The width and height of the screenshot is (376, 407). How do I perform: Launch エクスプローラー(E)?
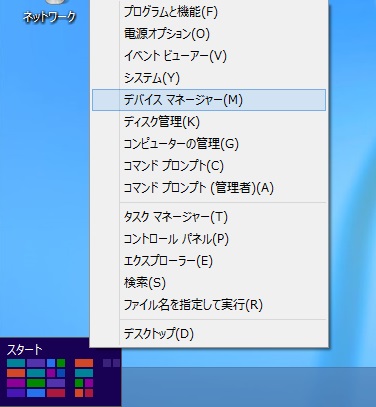point(209,261)
